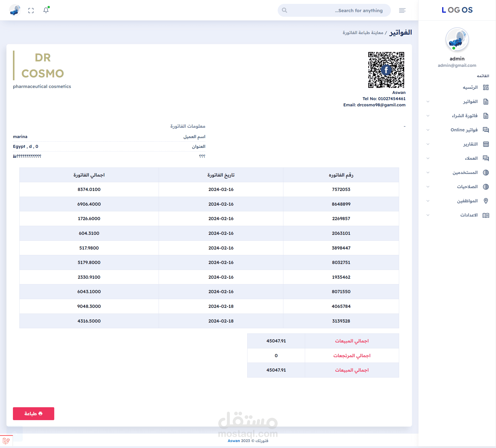
Task: Toggle fullscreen mode icon
Action: [31, 10]
